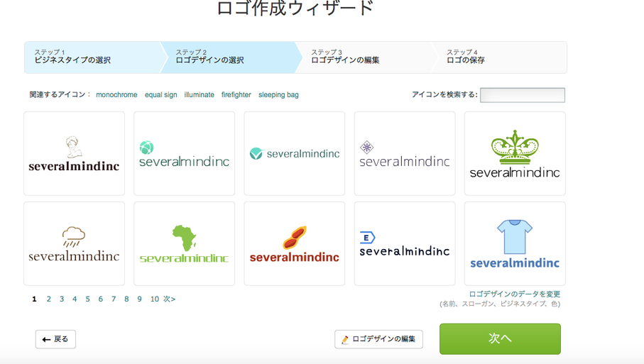Screen dimensions: 644x364
Task: Go to results page 6
Action: 101,299
